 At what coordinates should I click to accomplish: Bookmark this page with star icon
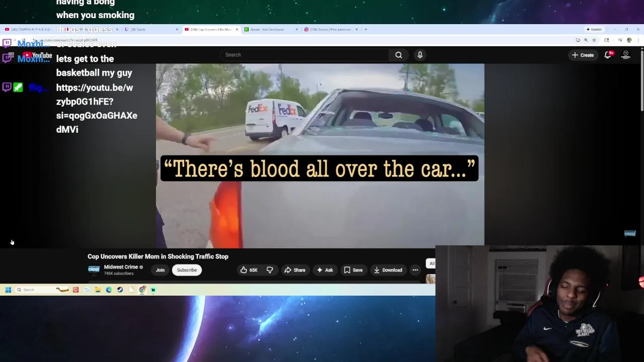click(x=594, y=40)
